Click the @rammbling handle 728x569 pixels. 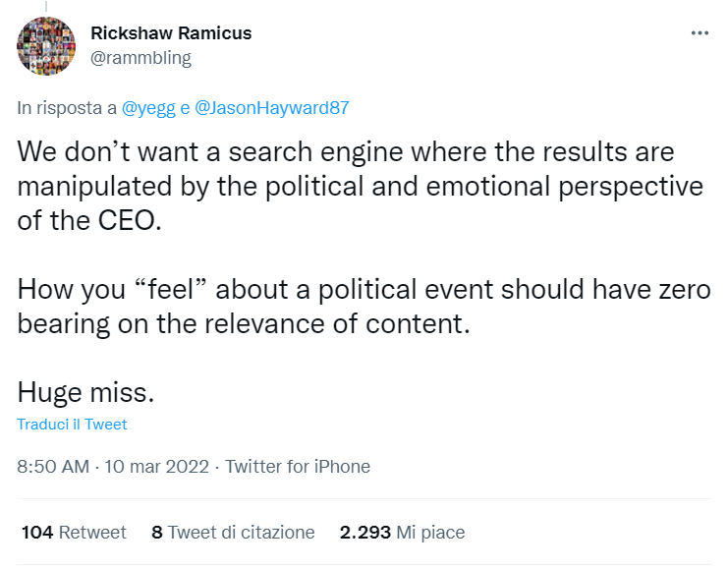coord(140,57)
